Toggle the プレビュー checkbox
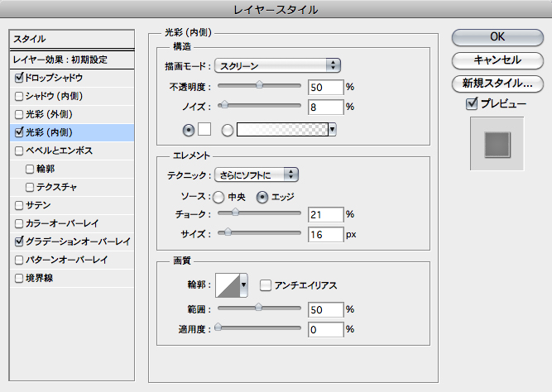 click(472, 104)
